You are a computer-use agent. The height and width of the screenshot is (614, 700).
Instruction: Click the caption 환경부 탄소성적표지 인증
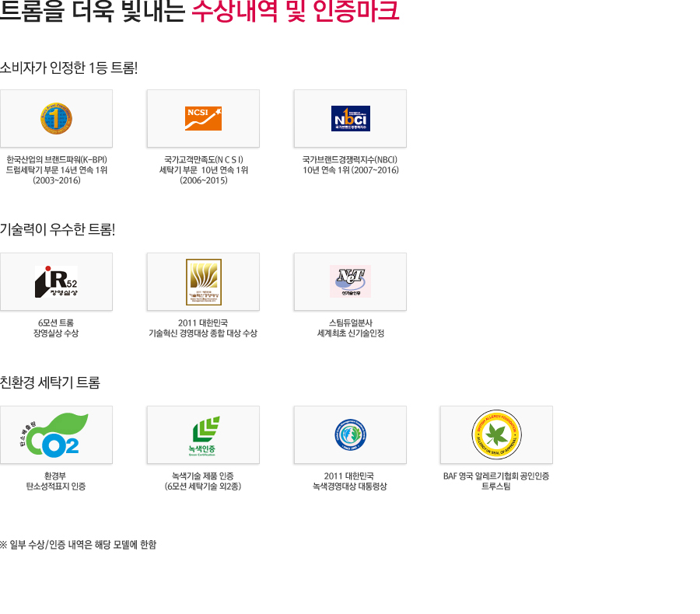coord(56,481)
